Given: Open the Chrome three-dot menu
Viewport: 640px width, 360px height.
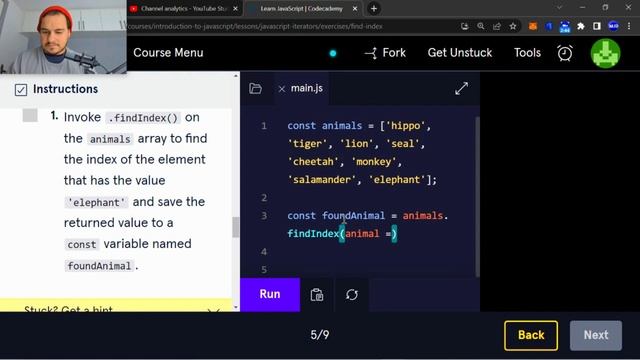Looking at the screenshot, I should pos(629,27).
